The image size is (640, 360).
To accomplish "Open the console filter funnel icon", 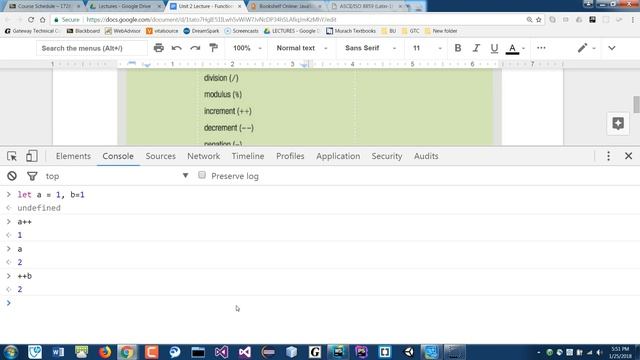I will (x=32, y=176).
